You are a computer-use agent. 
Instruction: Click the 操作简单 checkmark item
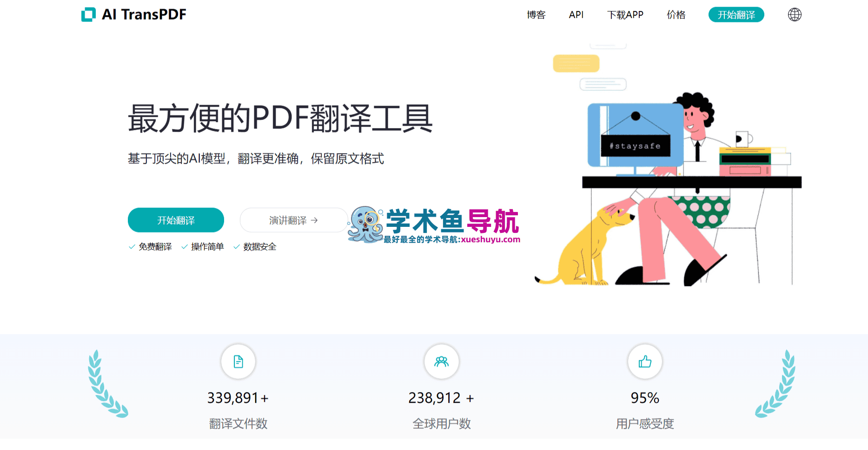(203, 247)
